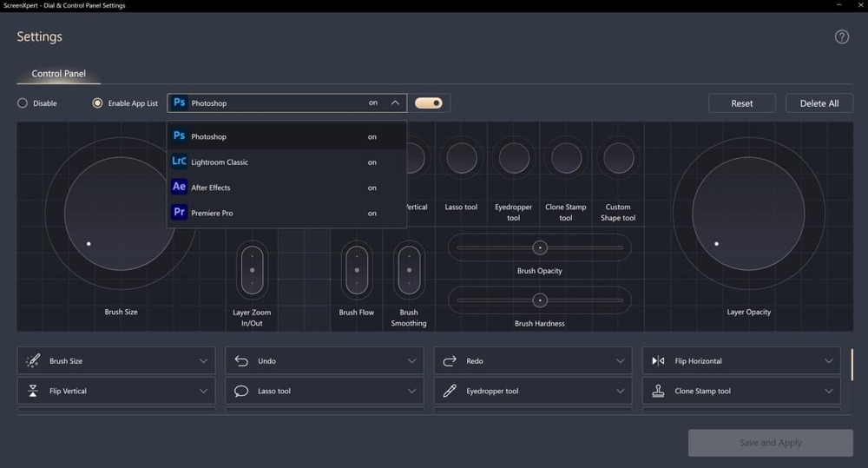Click the Brush Opacity slider handle

[540, 247]
